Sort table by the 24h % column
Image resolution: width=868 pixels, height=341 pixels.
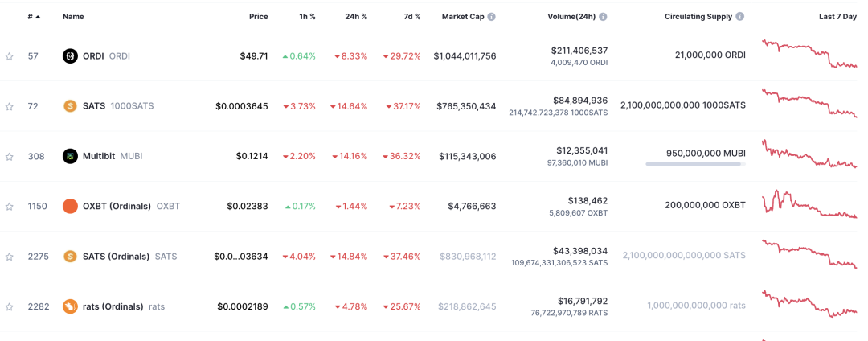pyautogui.click(x=355, y=16)
